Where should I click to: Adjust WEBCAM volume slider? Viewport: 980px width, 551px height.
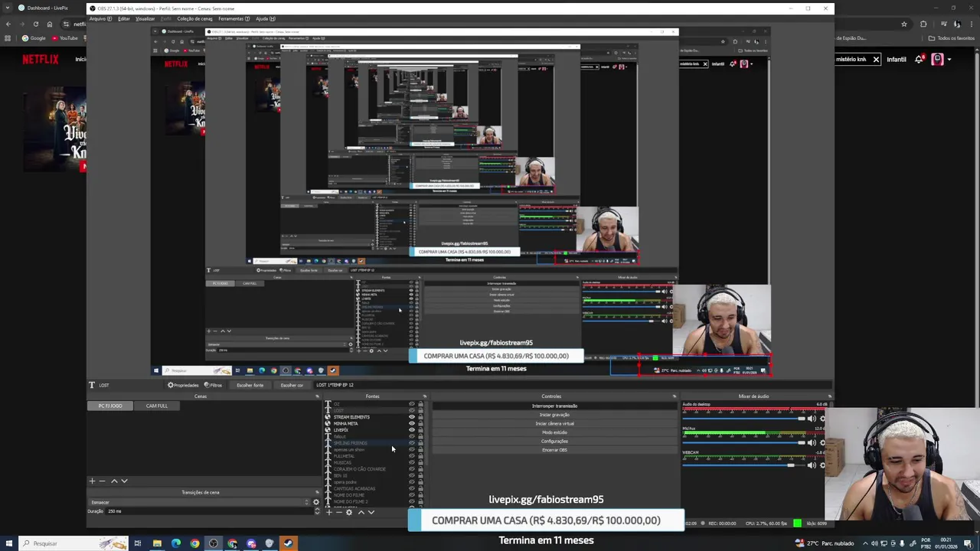[744, 465]
